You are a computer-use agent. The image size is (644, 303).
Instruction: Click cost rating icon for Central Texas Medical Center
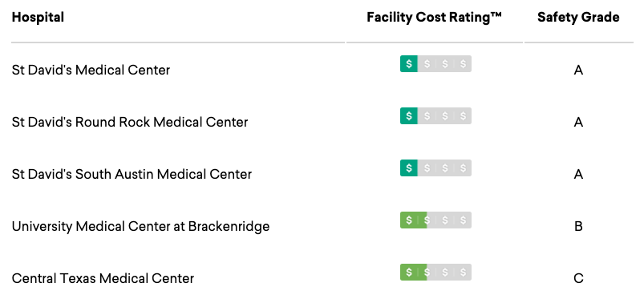(x=435, y=273)
